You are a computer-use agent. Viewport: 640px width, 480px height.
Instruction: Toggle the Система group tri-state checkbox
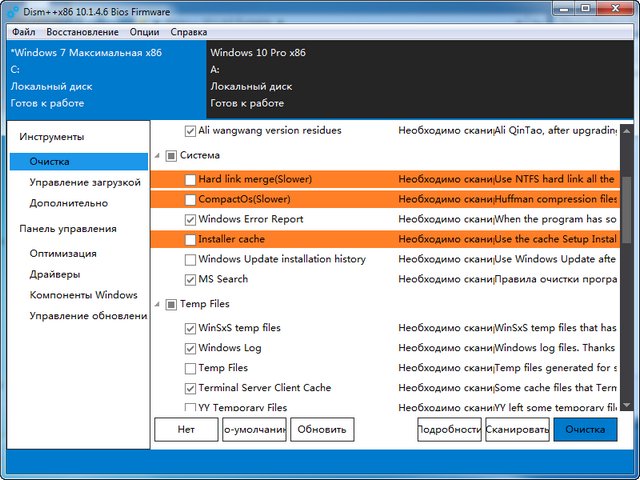pyautogui.click(x=171, y=156)
